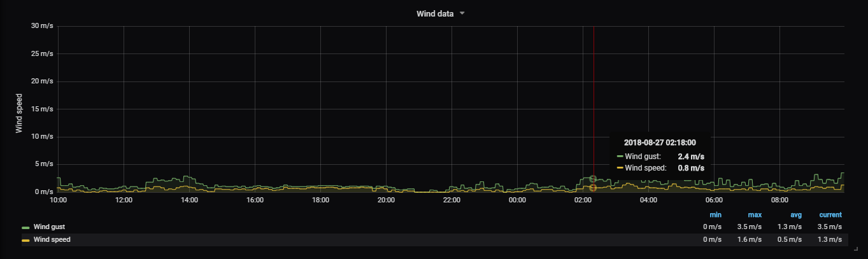This screenshot has width=868, height=259.
Task: Click the 14:00 label on time axis
Action: pos(189,200)
